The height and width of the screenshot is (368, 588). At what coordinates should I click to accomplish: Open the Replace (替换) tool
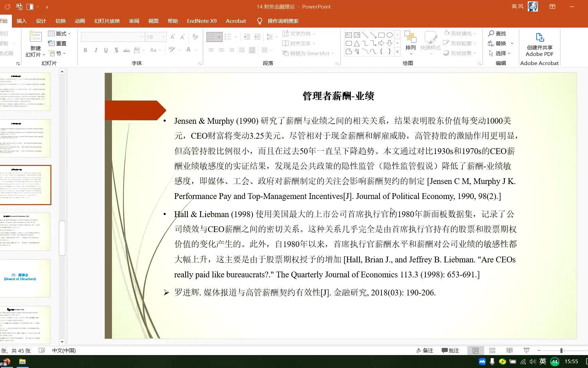500,43
